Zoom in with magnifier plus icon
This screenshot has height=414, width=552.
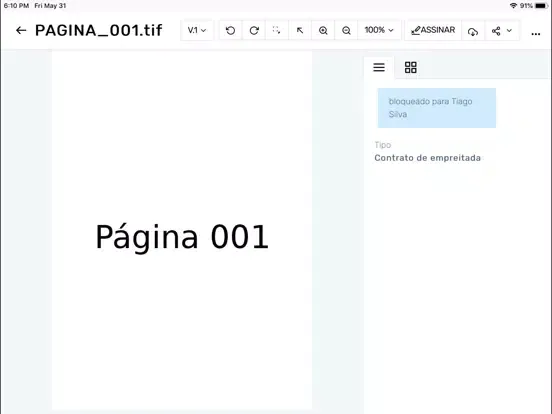click(323, 31)
